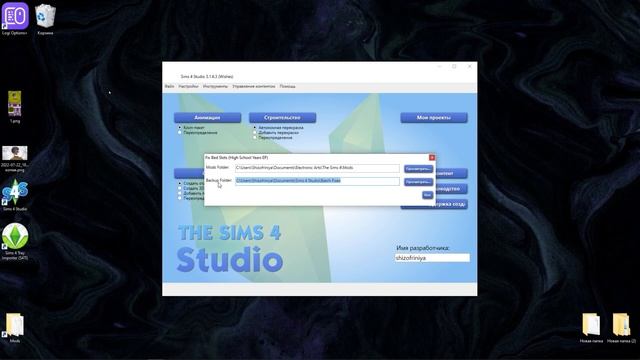Open the Помощь menu

coord(287,87)
